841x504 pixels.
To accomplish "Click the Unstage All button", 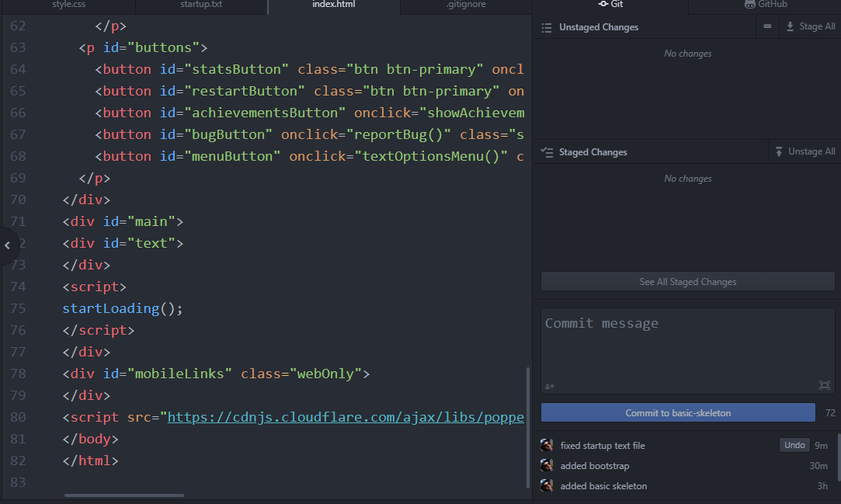I will [805, 151].
